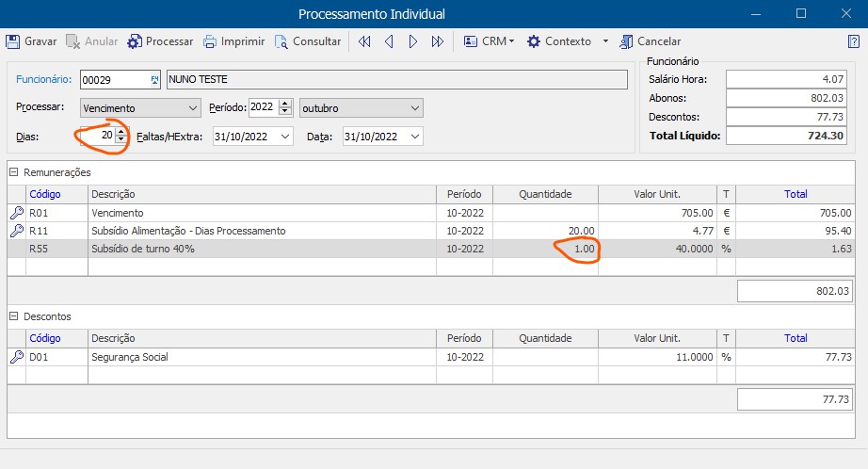Go to next record arrow
The width and height of the screenshot is (868, 469).
pyautogui.click(x=413, y=41)
